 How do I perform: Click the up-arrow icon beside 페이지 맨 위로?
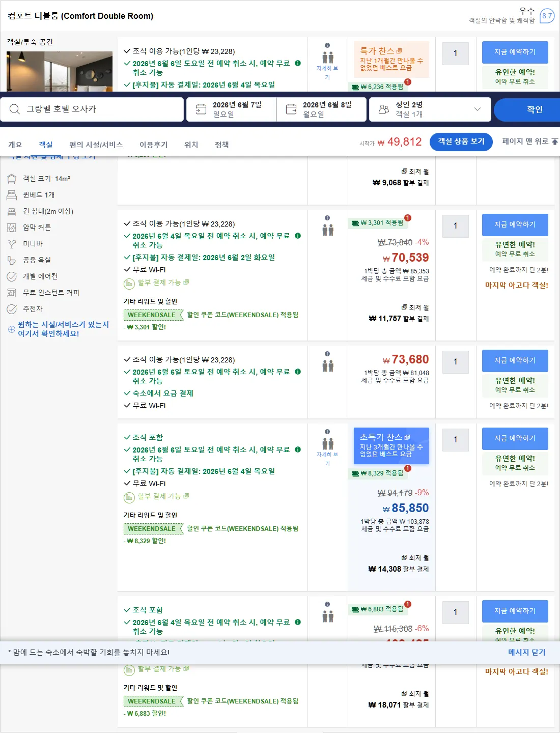[x=555, y=142]
